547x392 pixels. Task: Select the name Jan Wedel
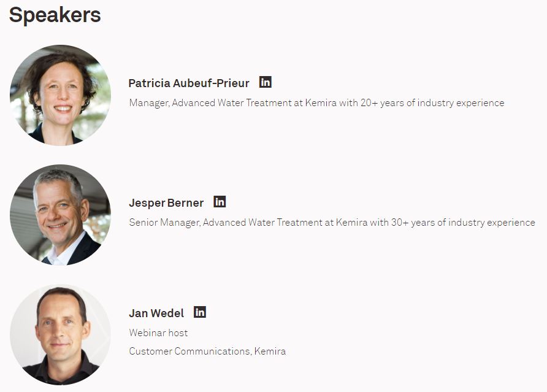click(x=156, y=313)
